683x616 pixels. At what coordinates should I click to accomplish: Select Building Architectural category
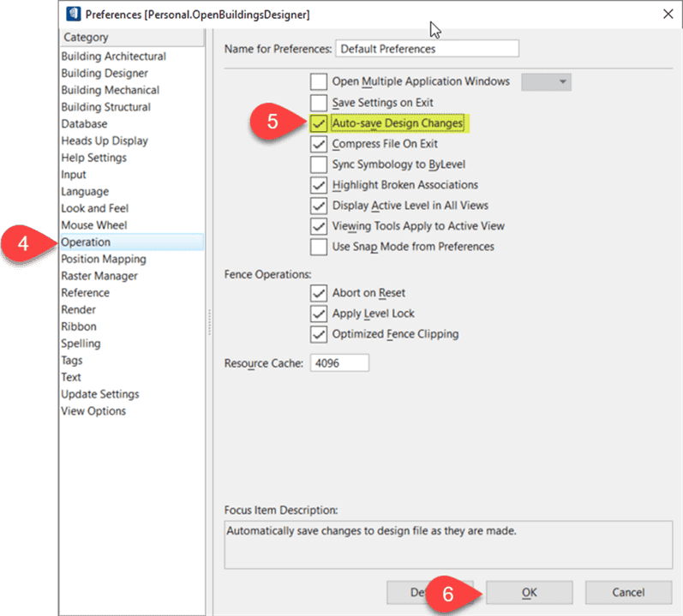(x=113, y=57)
